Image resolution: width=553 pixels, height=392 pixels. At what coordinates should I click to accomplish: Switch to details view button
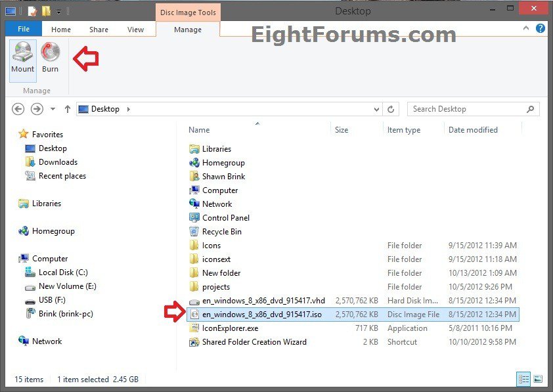(x=524, y=379)
